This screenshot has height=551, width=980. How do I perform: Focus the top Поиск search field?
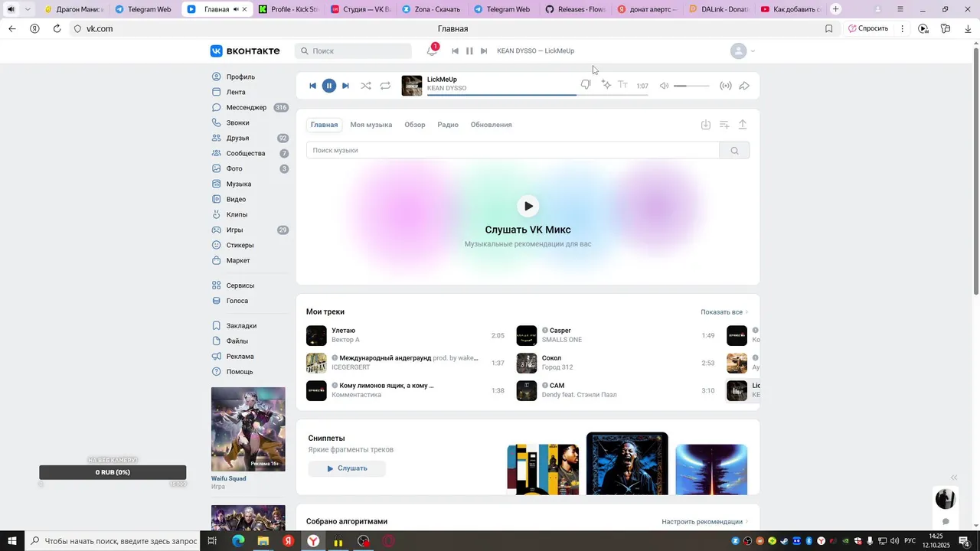tap(353, 51)
